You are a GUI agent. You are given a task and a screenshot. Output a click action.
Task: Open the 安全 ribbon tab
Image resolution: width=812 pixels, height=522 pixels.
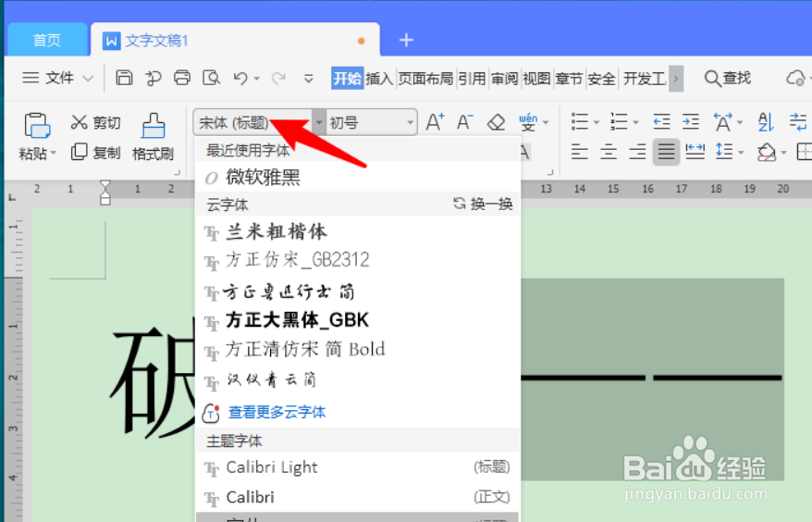(x=601, y=79)
